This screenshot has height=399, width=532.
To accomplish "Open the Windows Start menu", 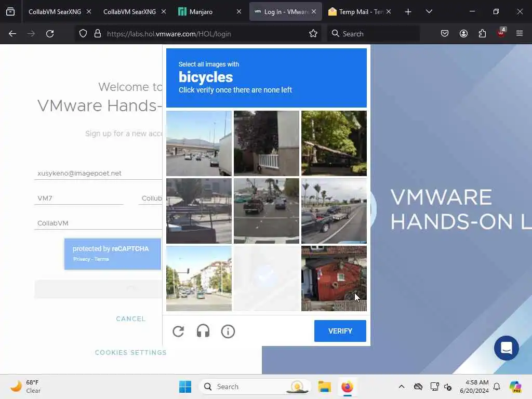I will coord(185,387).
